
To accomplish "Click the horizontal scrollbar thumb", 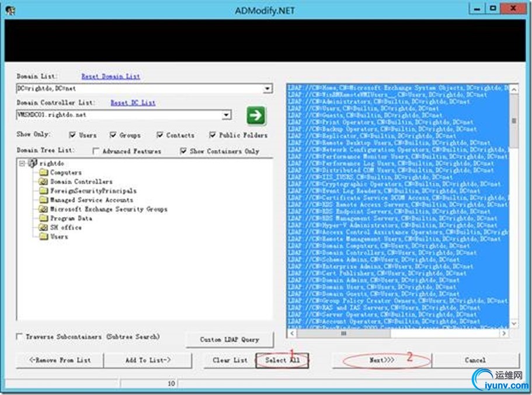I will point(343,333).
